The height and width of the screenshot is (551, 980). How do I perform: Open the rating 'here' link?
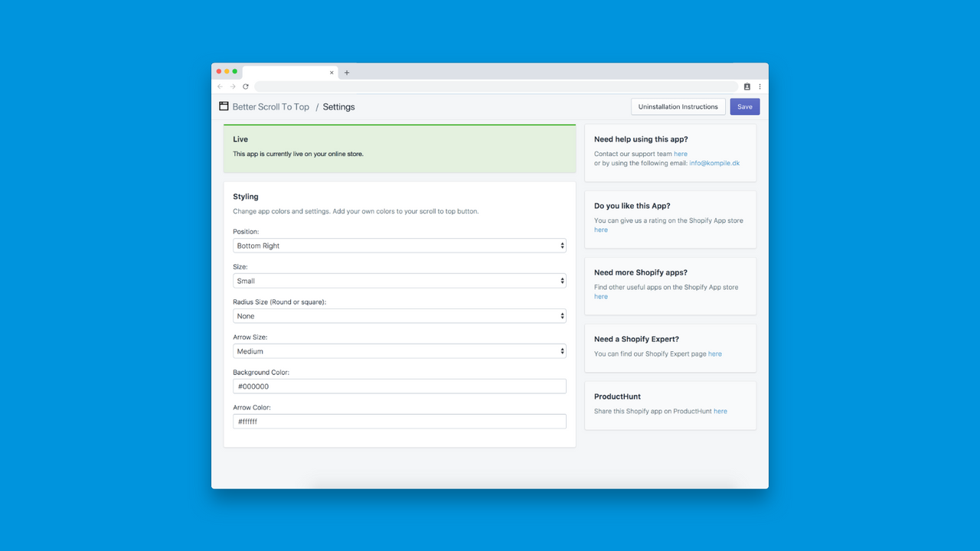(600, 230)
